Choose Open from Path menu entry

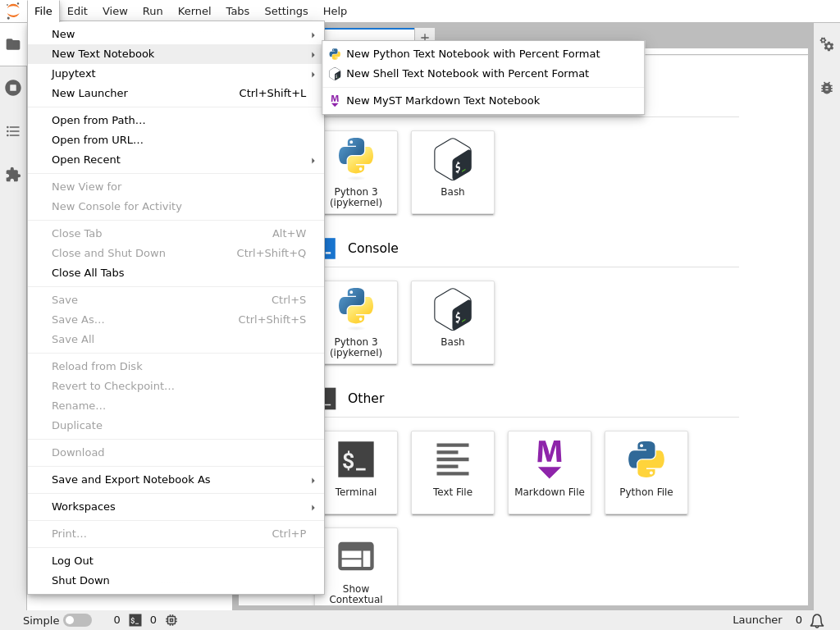tap(176, 121)
